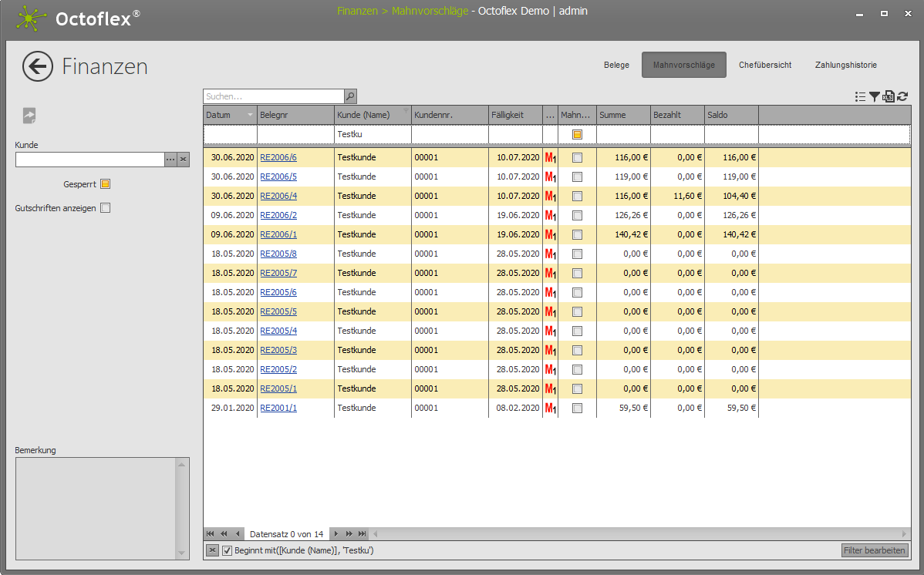Open the Kunde (Name) column filter
The width and height of the screenshot is (924, 575).
tap(406, 110)
